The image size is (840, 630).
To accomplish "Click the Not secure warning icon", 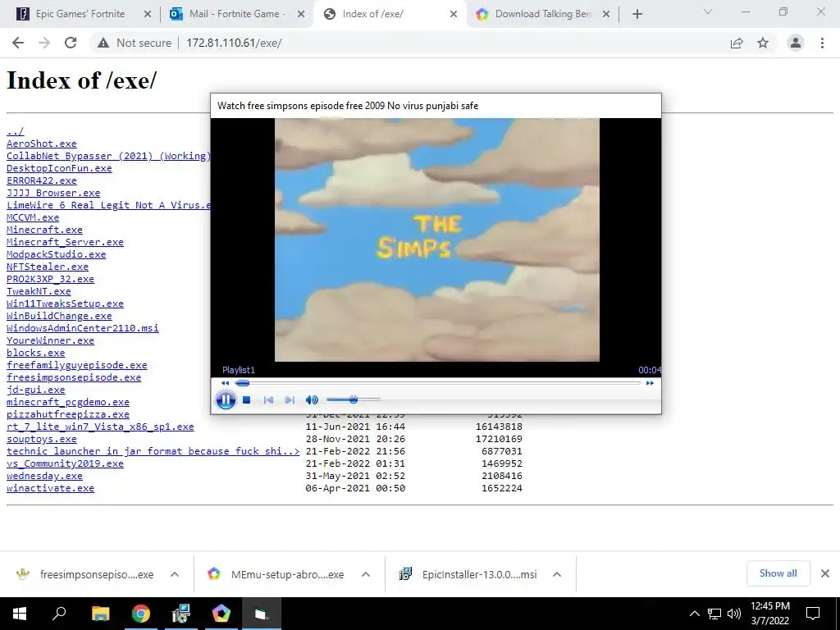I will tap(103, 43).
